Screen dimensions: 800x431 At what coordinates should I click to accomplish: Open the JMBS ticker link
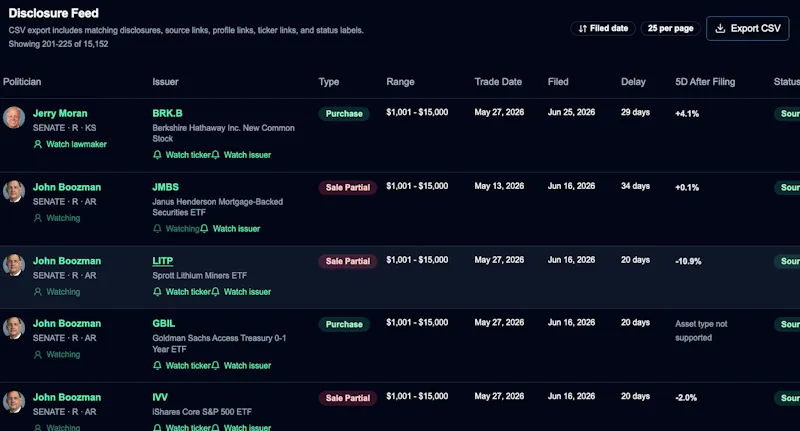(x=165, y=187)
